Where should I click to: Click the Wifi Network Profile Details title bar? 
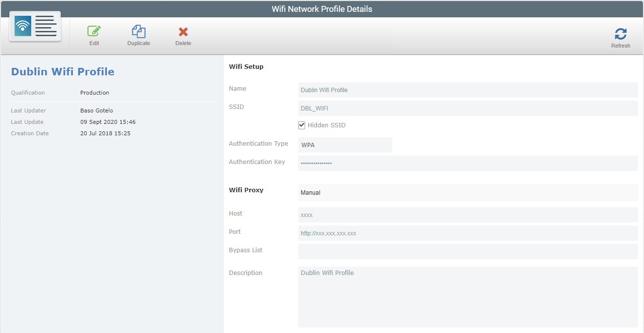(x=322, y=8)
